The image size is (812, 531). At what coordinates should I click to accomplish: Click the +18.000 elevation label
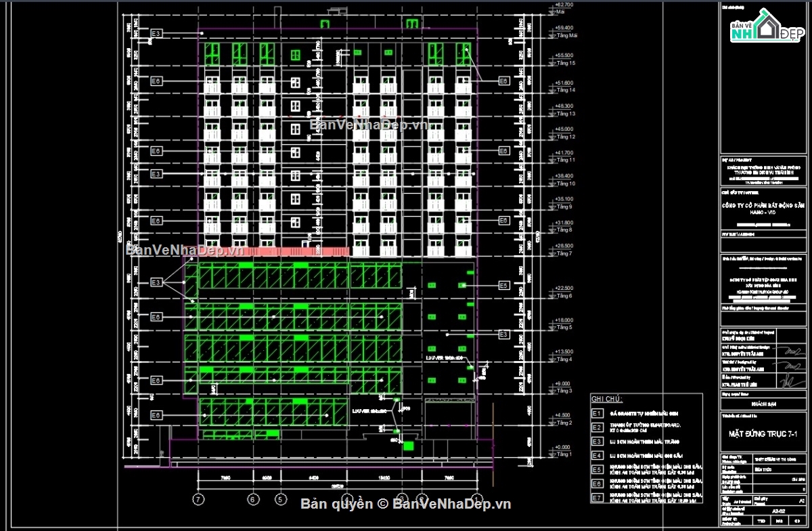pyautogui.click(x=565, y=320)
